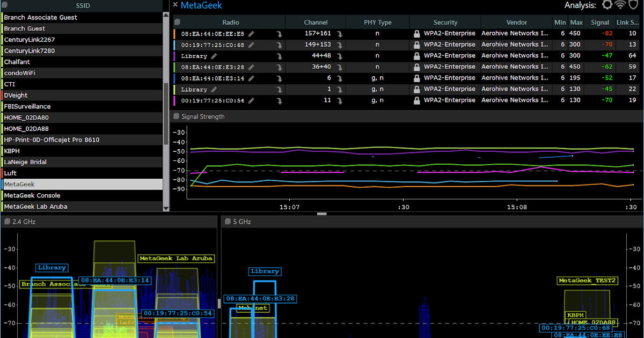Select the CTI network entry
644x338 pixels.
point(82,84)
